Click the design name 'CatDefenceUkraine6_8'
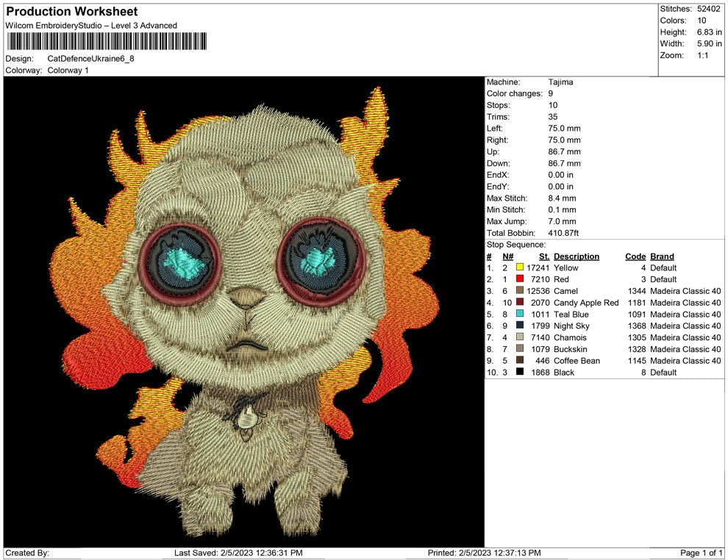This screenshot has height=560, width=728. tap(91, 59)
